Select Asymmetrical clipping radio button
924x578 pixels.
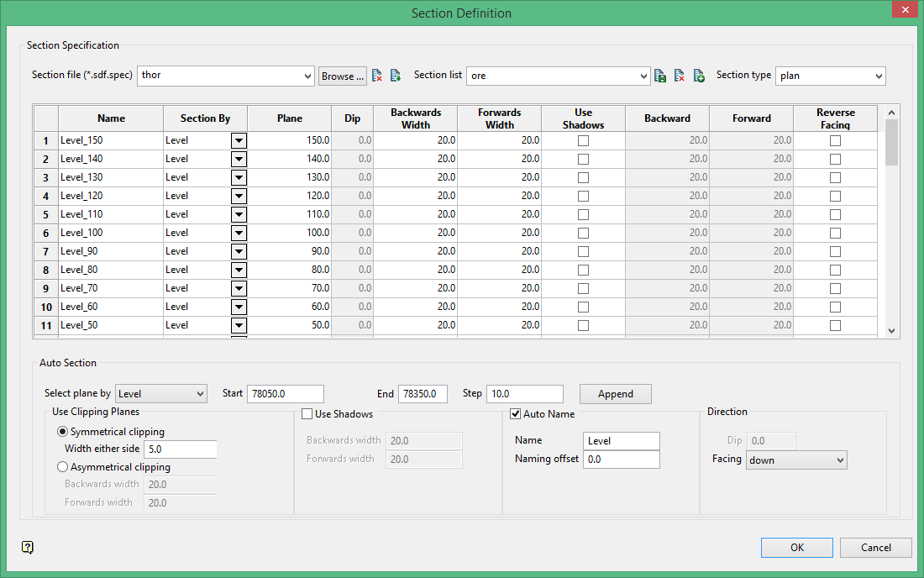click(62, 467)
